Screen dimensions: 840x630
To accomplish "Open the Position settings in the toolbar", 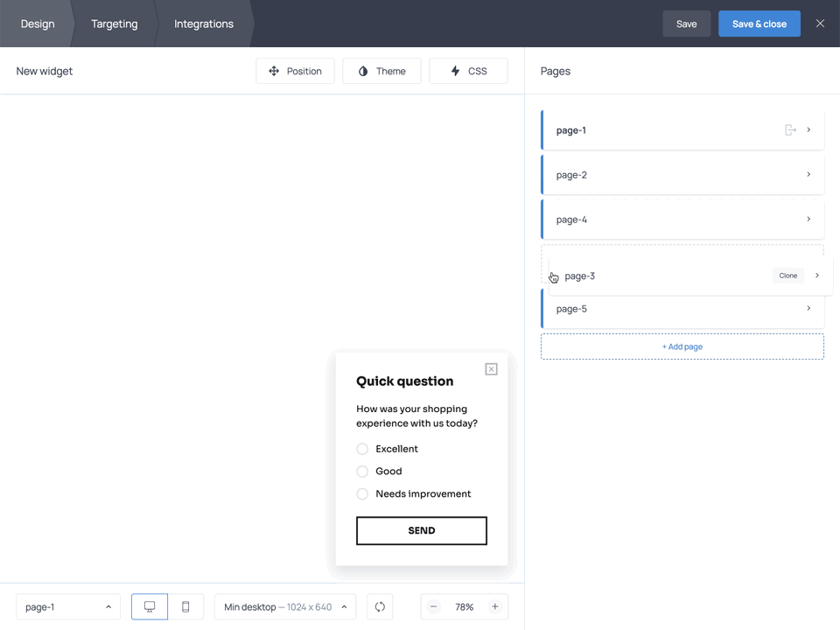I will [x=295, y=71].
